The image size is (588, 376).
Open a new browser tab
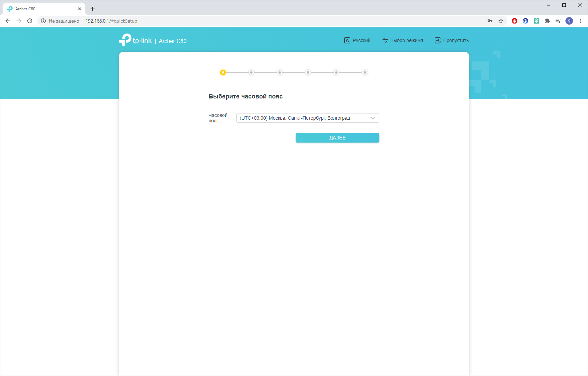click(x=93, y=9)
